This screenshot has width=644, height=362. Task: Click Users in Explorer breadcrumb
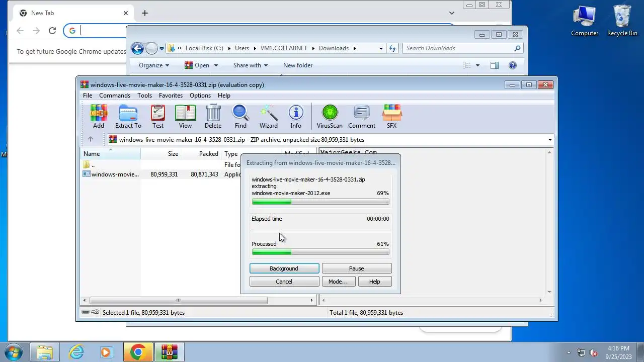[x=242, y=48]
